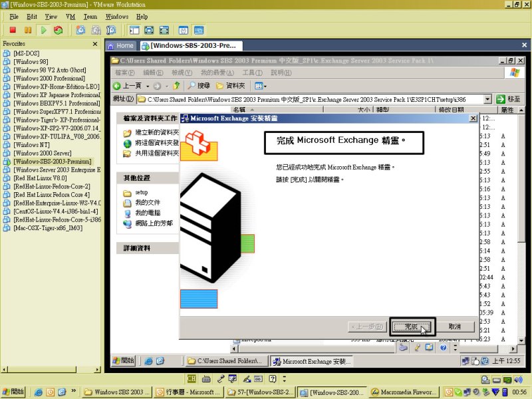Collapse the 檔案及資料夾工作 task pane header

148,118
